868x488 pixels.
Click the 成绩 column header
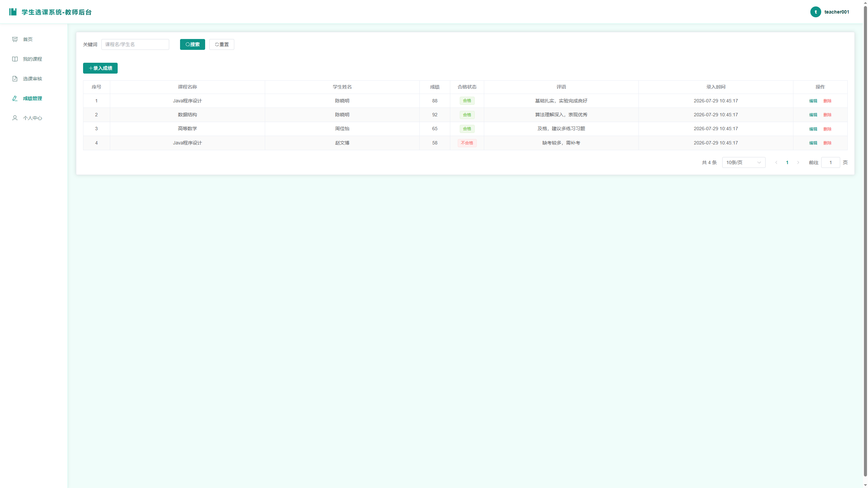pos(435,87)
